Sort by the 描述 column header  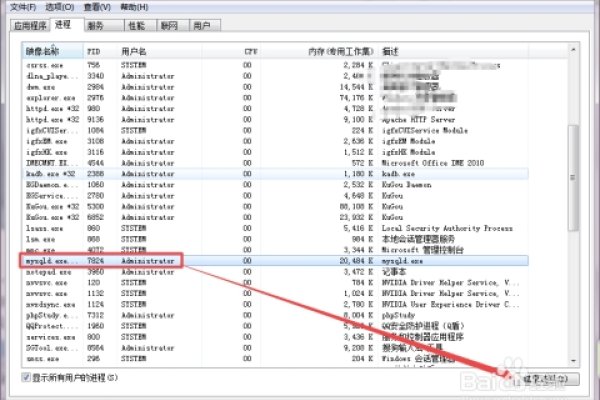pyautogui.click(x=453, y=51)
